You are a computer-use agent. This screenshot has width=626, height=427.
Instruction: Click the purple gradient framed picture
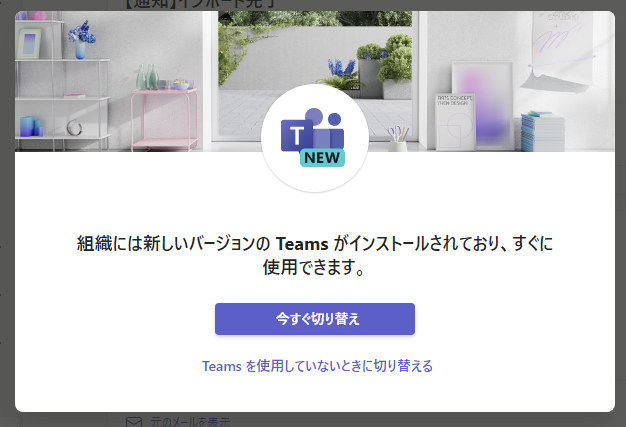coord(482,105)
